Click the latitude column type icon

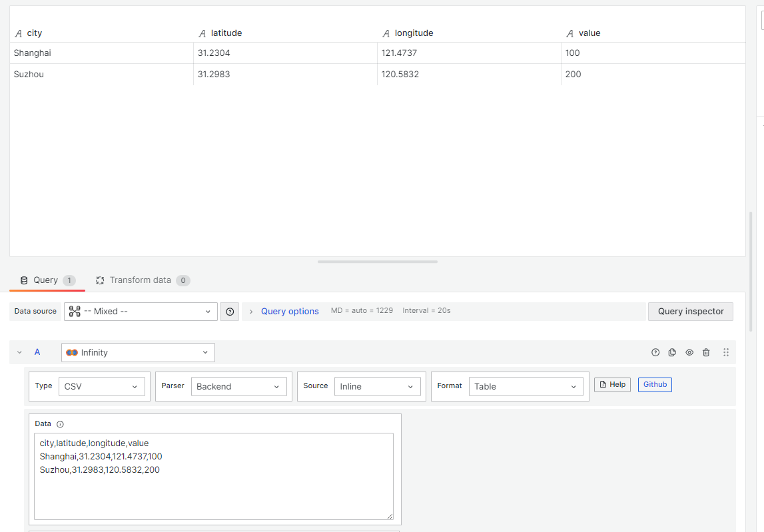pos(202,33)
